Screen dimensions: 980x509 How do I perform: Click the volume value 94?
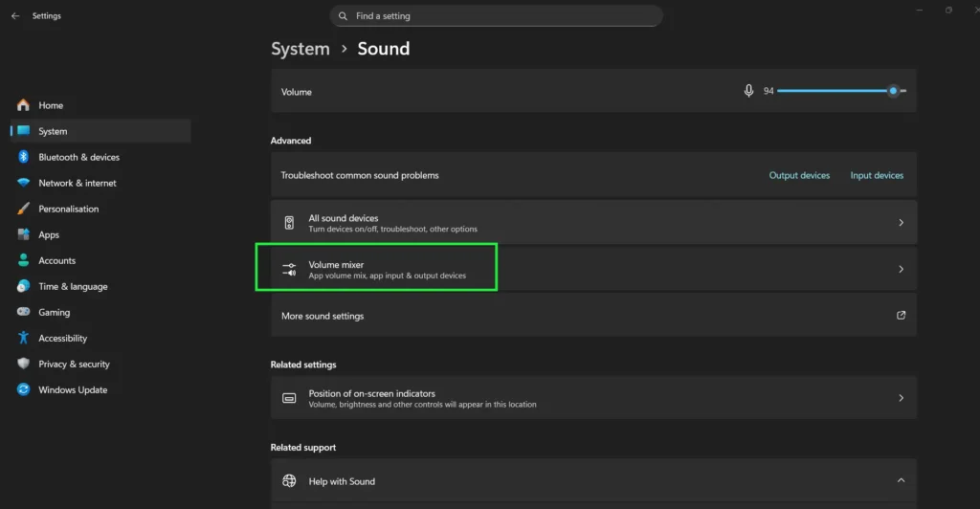(768, 91)
